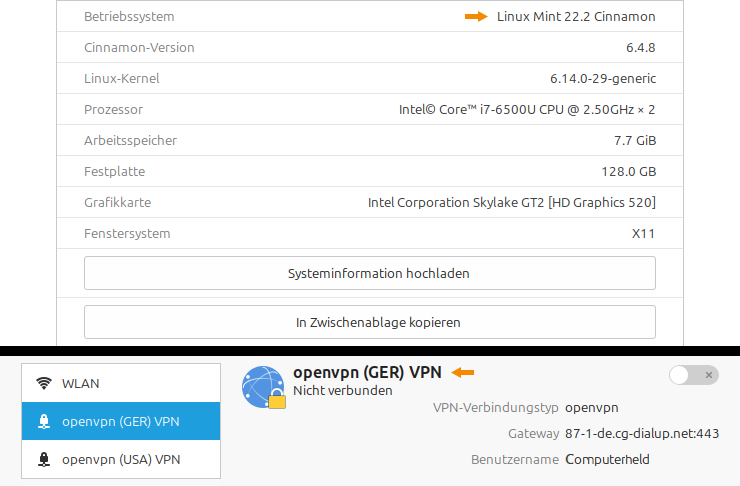Click the orange arrow next to the VPN heading

pyautogui.click(x=462, y=373)
